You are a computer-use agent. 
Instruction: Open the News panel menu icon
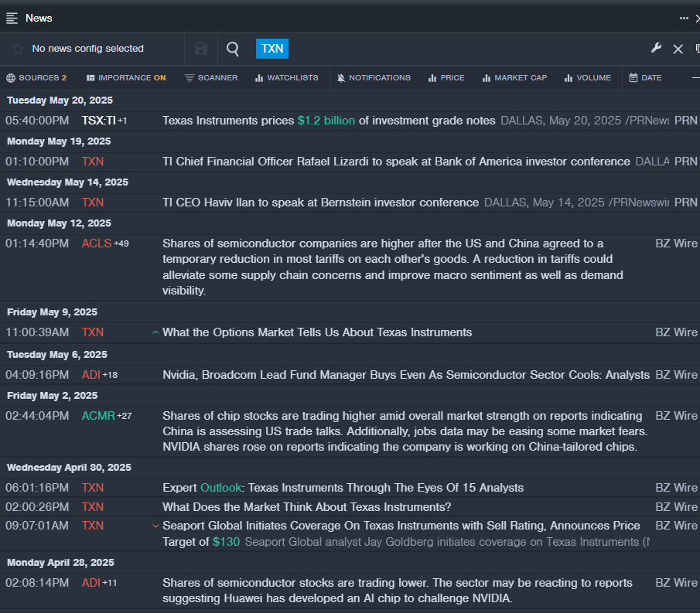(12, 19)
